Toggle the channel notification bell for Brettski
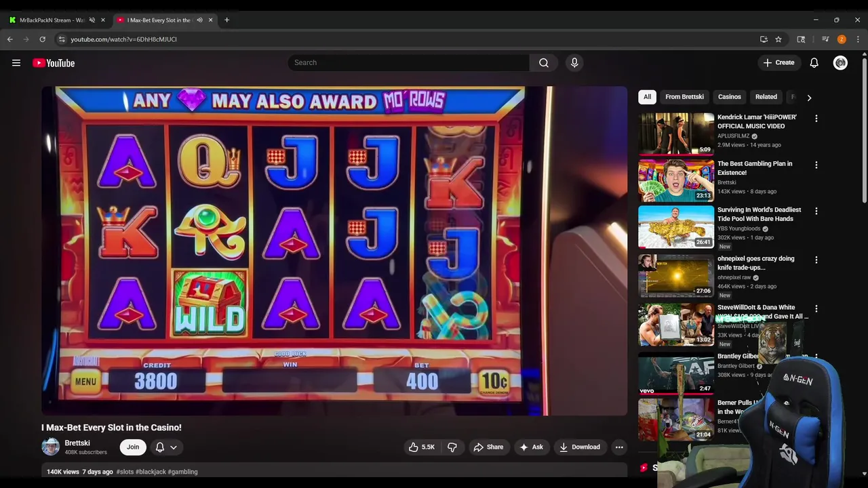 pyautogui.click(x=160, y=447)
